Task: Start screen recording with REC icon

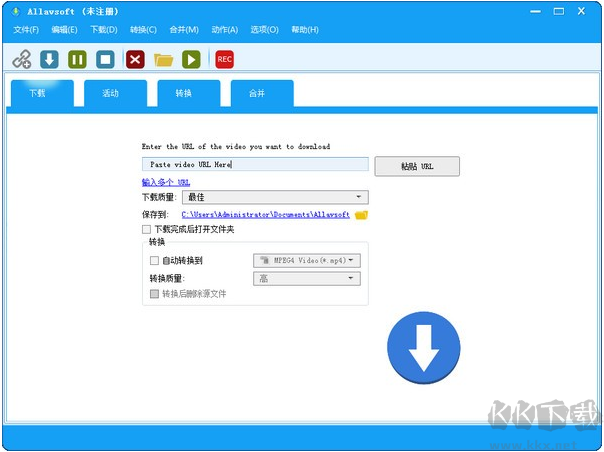Action: click(x=224, y=59)
